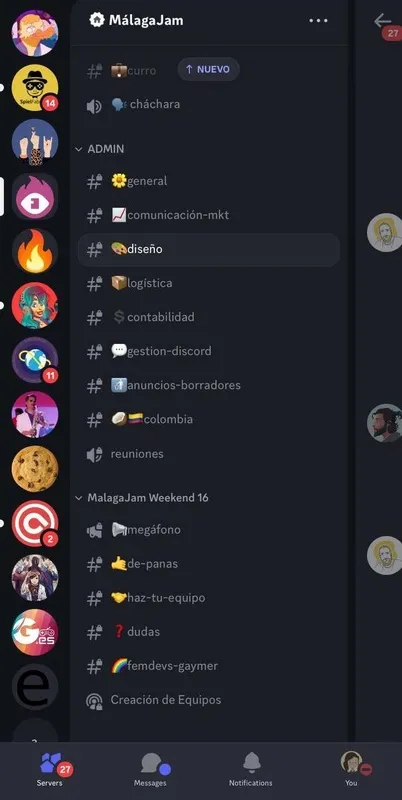Open the You profile tab
This screenshot has width=402, height=800.
351,770
